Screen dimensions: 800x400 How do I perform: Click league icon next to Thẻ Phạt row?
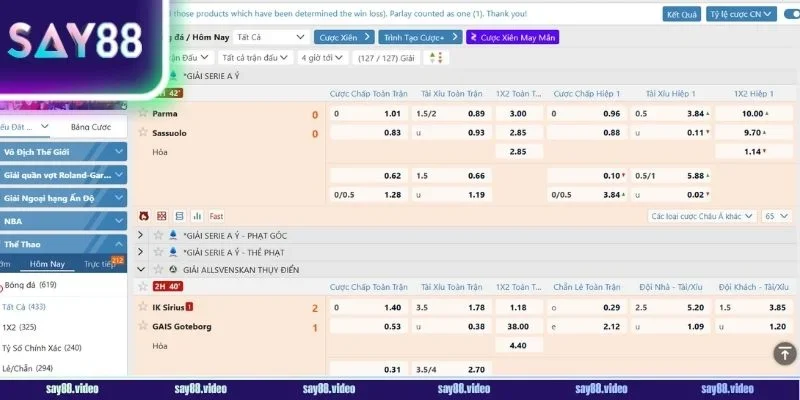[173, 252]
